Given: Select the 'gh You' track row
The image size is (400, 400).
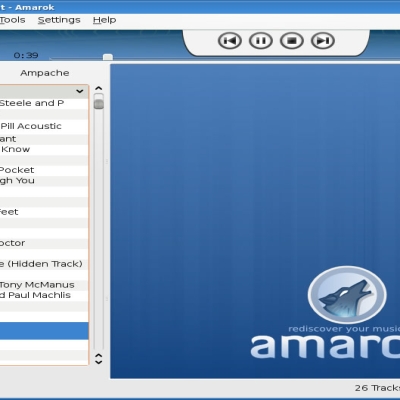Looking at the screenshot, I should point(44,181).
